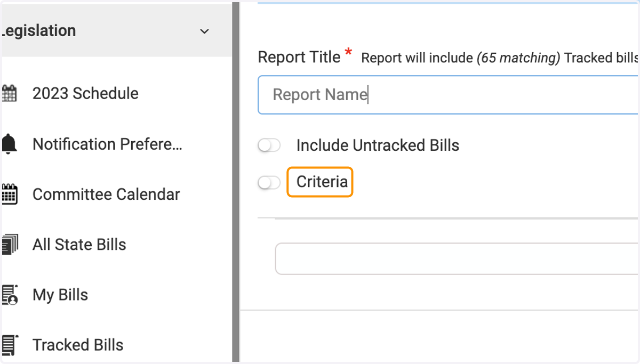Click the 2023 Schedule calendar icon
The height and width of the screenshot is (364, 640).
point(9,93)
